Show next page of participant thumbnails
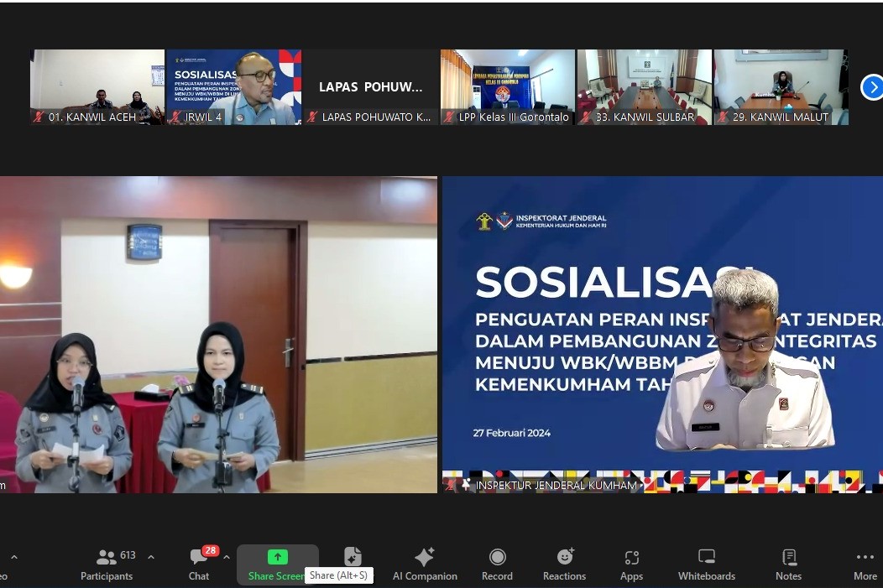Viewport: 883px width, 588px height. [x=872, y=86]
